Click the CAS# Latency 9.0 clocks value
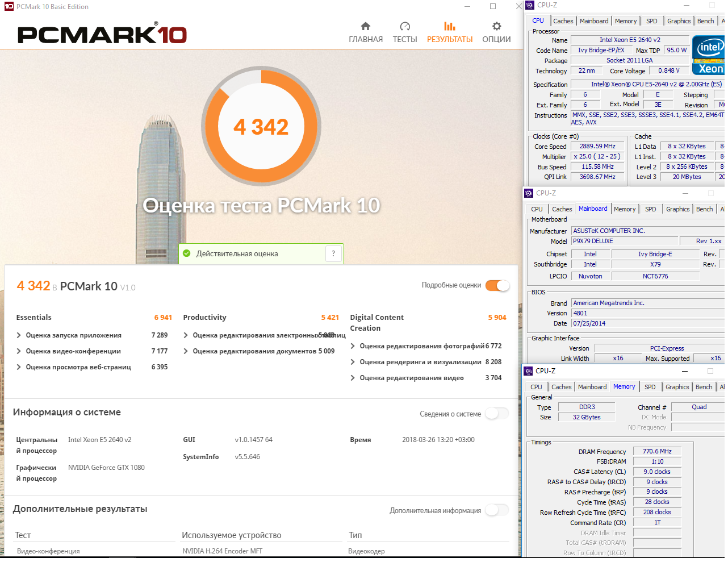The width and height of the screenshot is (728, 583). pyautogui.click(x=657, y=472)
